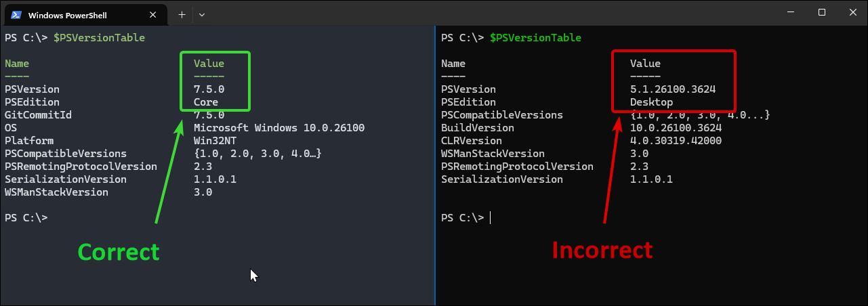This screenshot has width=868, height=306.
Task: Click the red Incorrect label
Action: tap(602, 250)
